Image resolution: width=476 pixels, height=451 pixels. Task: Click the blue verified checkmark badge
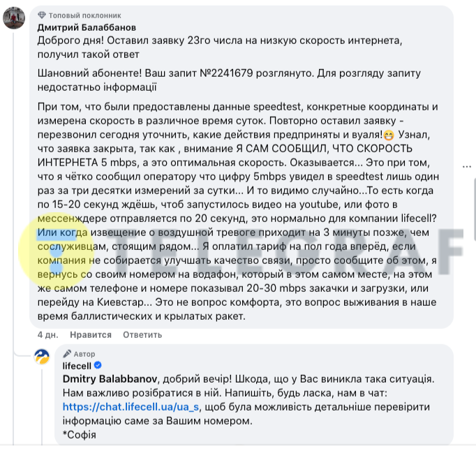(x=98, y=365)
